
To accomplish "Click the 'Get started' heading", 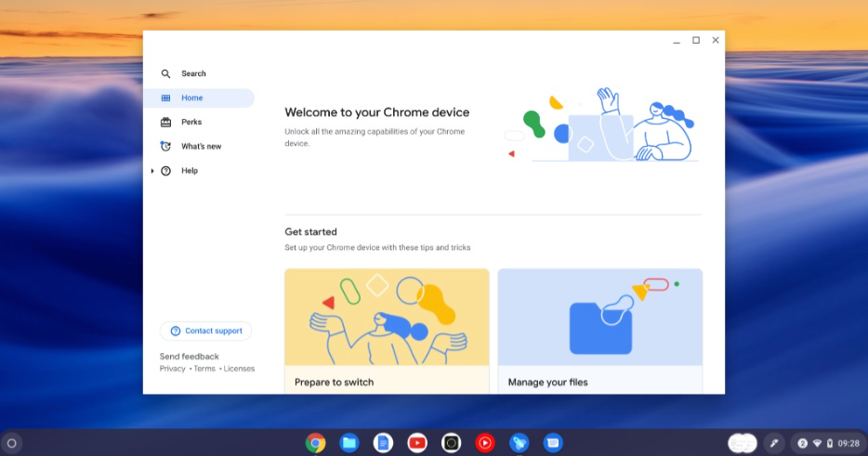I will [x=310, y=232].
